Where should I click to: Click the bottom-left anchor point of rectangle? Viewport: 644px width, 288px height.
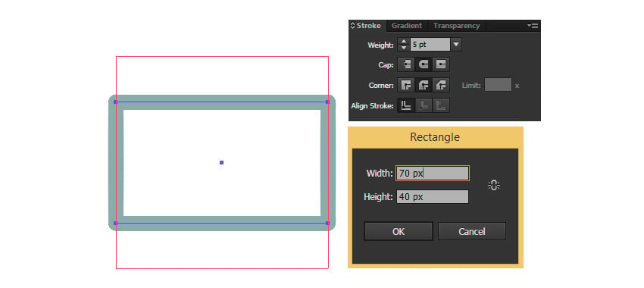coord(115,224)
